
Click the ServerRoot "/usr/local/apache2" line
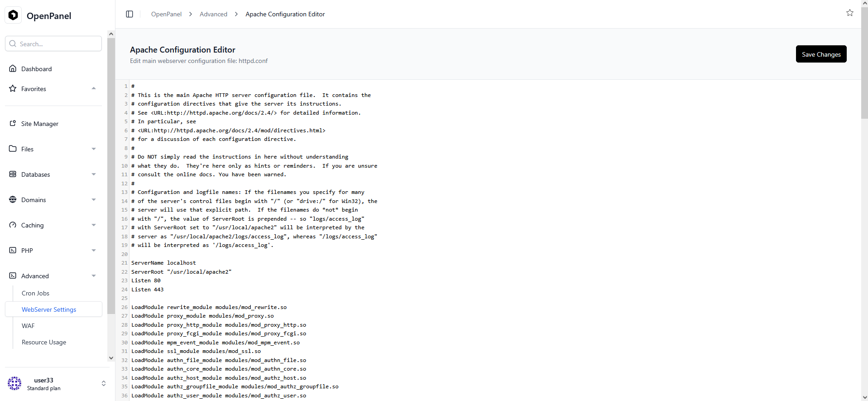[181, 272]
